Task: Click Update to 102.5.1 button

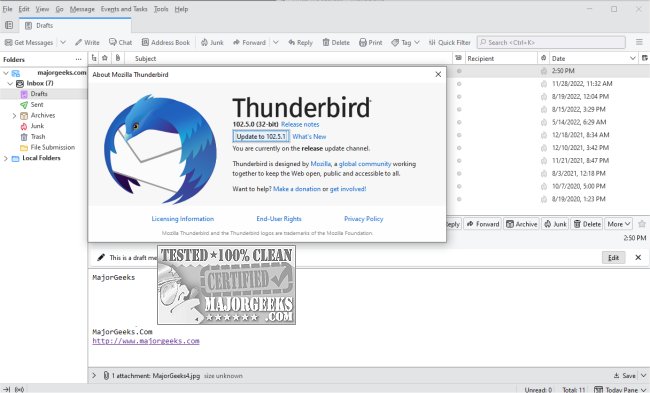Action: click(261, 136)
